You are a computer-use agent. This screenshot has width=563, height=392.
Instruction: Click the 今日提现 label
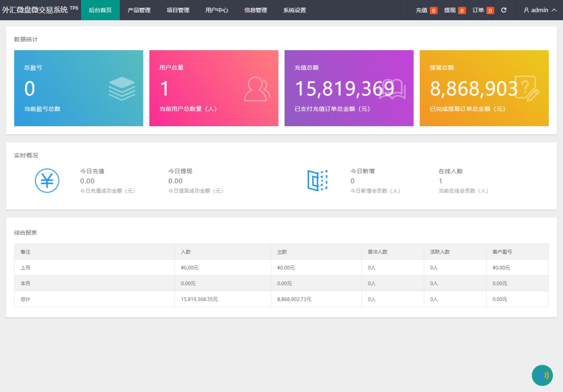pyautogui.click(x=180, y=171)
